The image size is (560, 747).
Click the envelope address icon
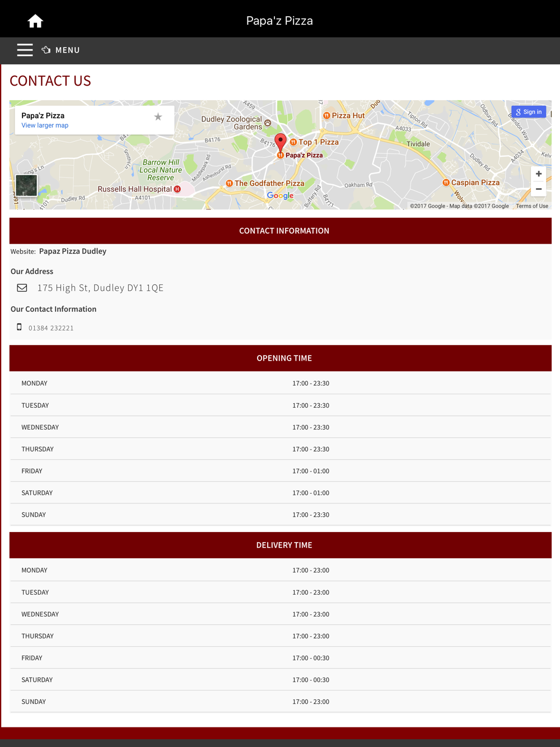(22, 288)
